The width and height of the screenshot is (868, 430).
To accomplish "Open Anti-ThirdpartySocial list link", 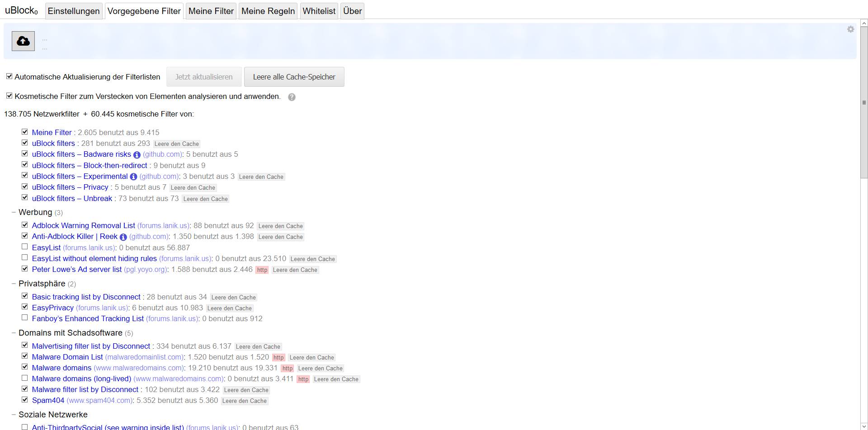I will point(108,427).
